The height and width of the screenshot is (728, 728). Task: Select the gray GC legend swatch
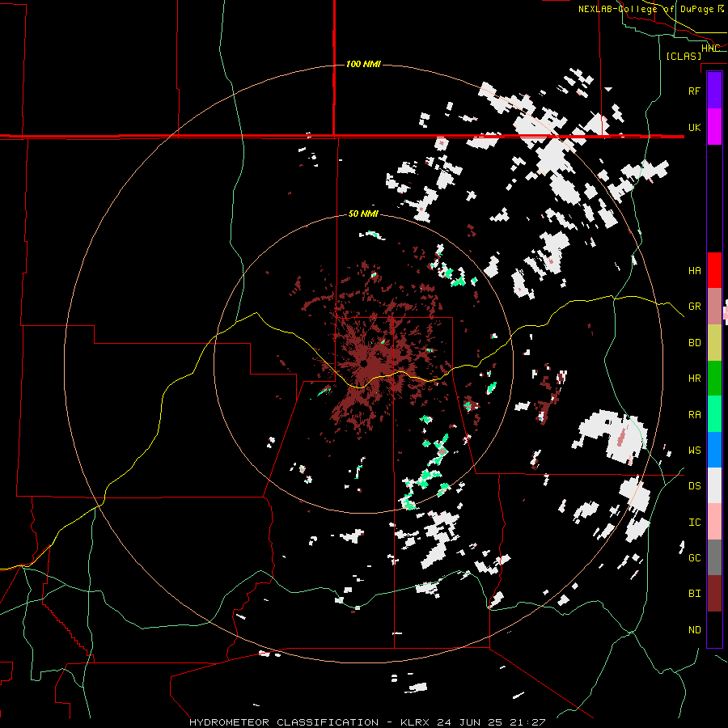(x=714, y=557)
